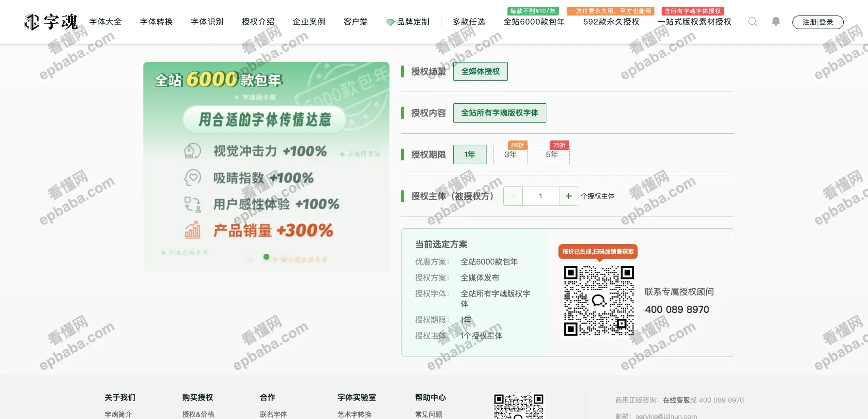Screen dimensions: 868x419
Task: Click the notification bell icon
Action: pos(776,21)
